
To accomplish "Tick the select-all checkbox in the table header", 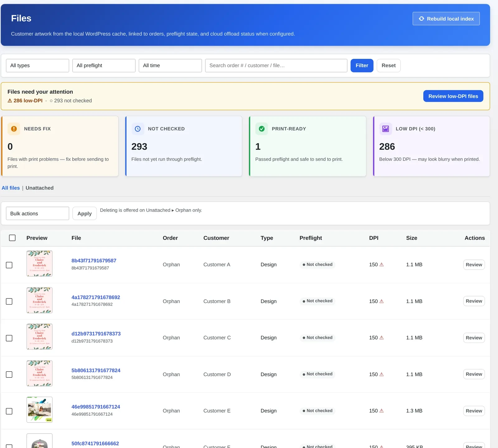I will [12, 238].
